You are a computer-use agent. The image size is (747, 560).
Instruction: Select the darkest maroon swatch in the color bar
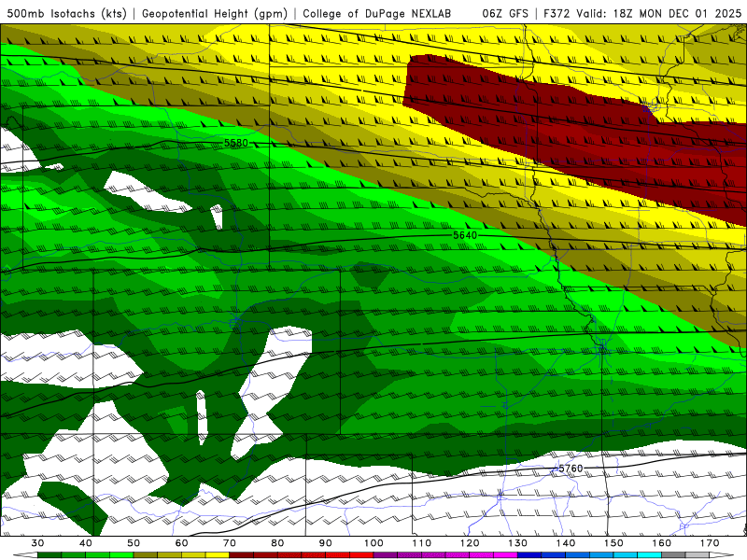coord(242,555)
